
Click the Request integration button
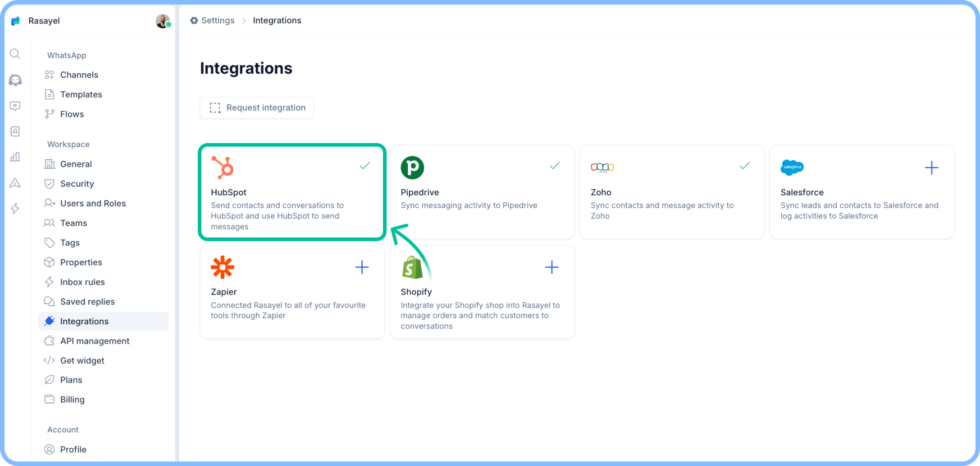coord(257,108)
